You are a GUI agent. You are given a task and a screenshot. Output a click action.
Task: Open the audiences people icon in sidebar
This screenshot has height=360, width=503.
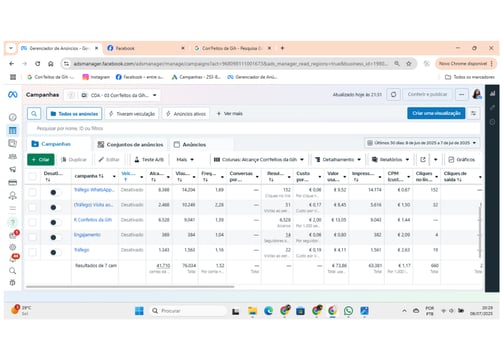tap(13, 157)
